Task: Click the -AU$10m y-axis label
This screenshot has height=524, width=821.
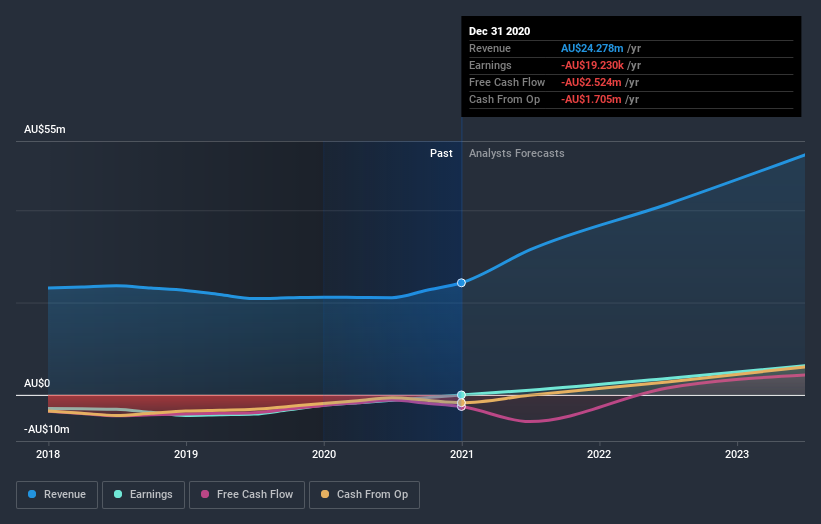Action: pyautogui.click(x=47, y=429)
